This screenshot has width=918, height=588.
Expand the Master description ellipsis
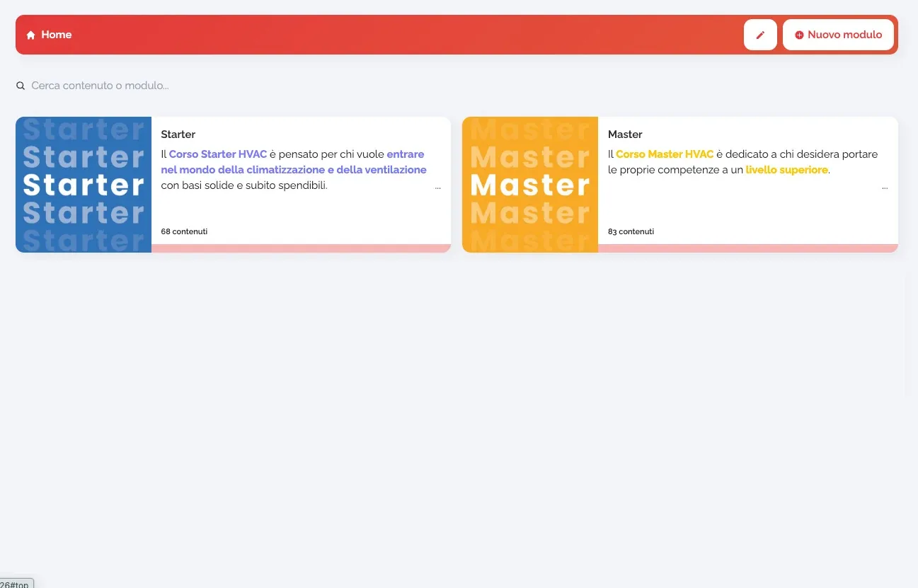885,188
